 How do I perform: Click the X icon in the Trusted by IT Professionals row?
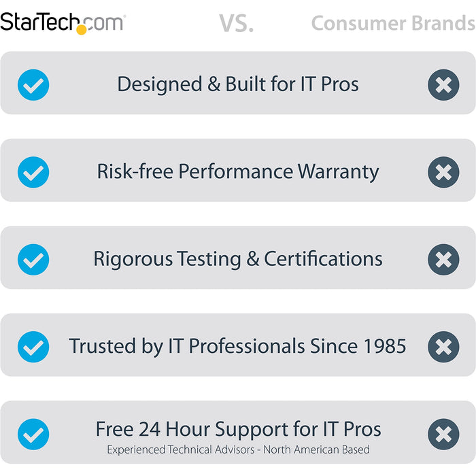(443, 346)
